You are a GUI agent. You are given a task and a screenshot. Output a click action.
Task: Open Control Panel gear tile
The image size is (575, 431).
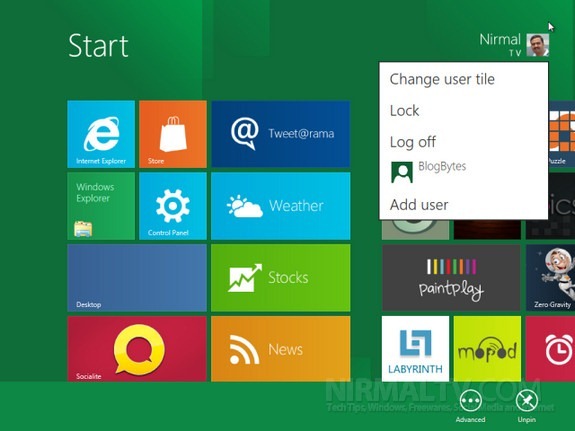tap(173, 206)
